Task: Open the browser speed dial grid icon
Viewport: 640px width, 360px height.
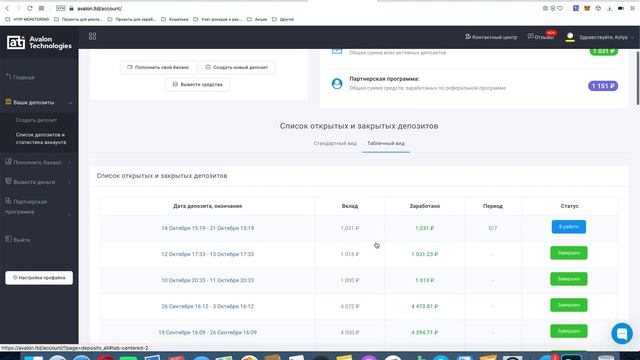Action: pos(41,8)
